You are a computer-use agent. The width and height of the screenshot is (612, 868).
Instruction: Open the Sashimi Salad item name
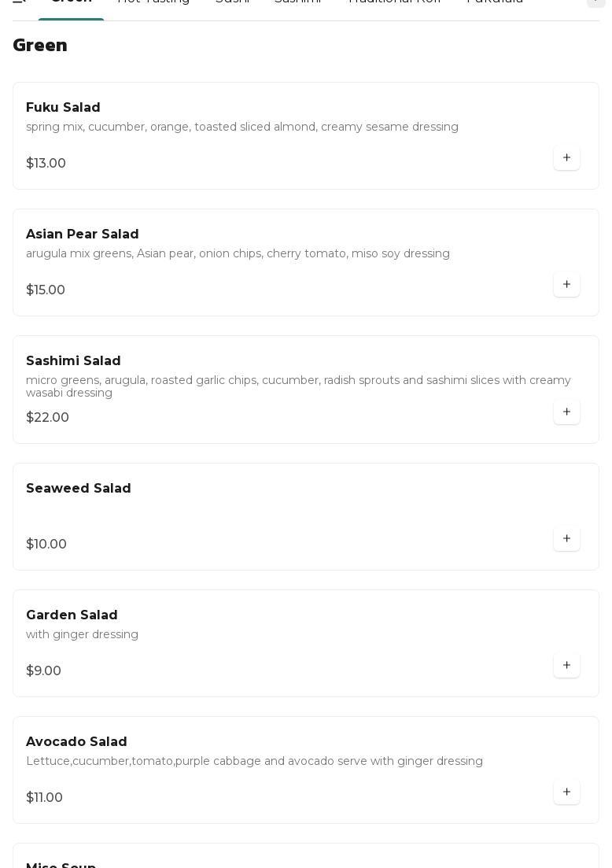pyautogui.click(x=73, y=361)
